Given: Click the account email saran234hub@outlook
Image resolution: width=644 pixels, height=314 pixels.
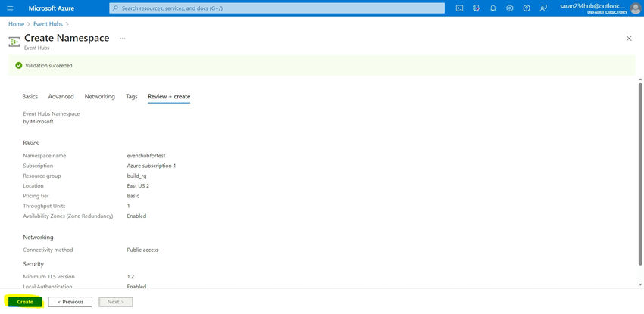Looking at the screenshot, I should pyautogui.click(x=593, y=6).
